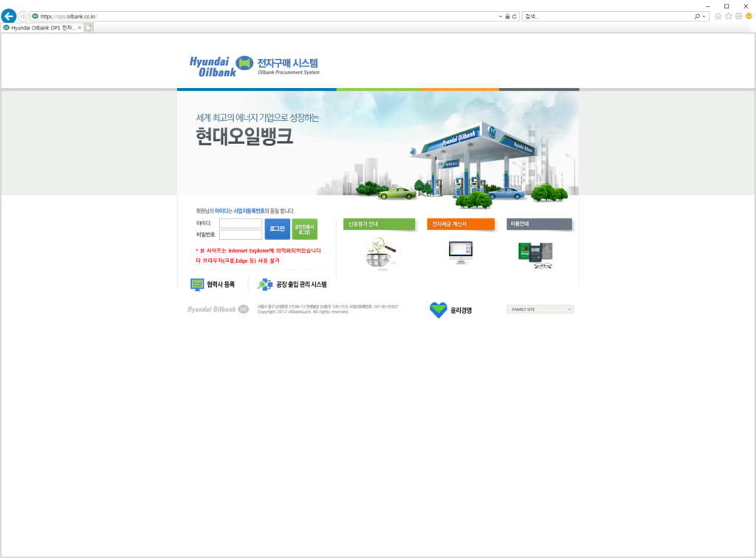This screenshot has width=756, height=558.
Task: Click the security lock icon in address bar
Action: 507,16
